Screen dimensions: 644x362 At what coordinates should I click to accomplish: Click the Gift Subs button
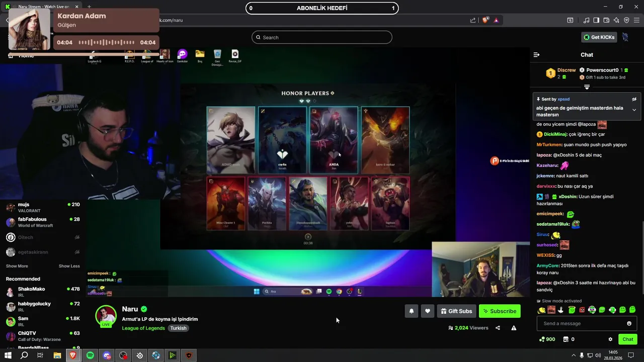[x=456, y=311]
